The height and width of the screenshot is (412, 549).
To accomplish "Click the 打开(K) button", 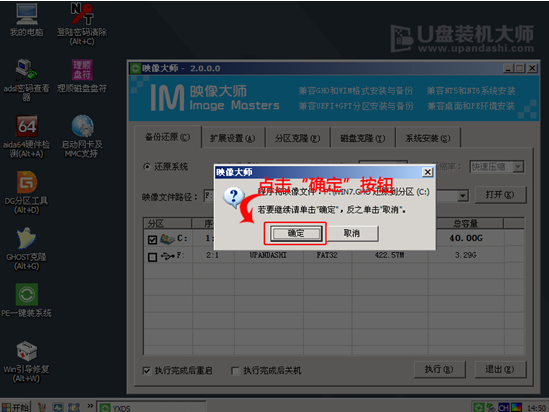I will 500,195.
